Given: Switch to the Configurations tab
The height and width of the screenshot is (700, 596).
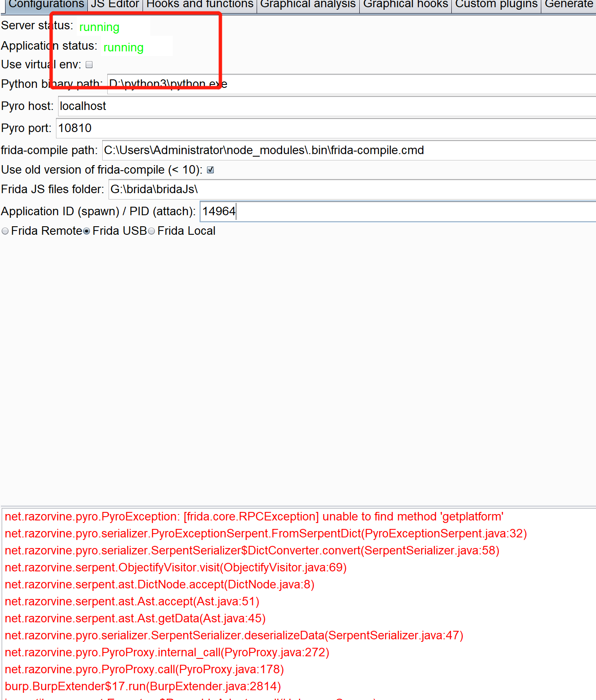Looking at the screenshot, I should point(46,5).
